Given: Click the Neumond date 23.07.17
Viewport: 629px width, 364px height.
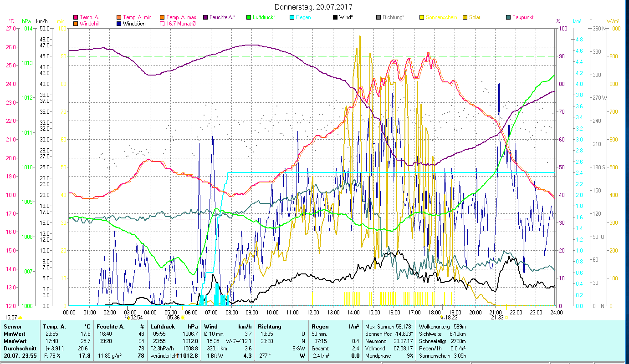Looking at the screenshot, I should coord(403,341).
